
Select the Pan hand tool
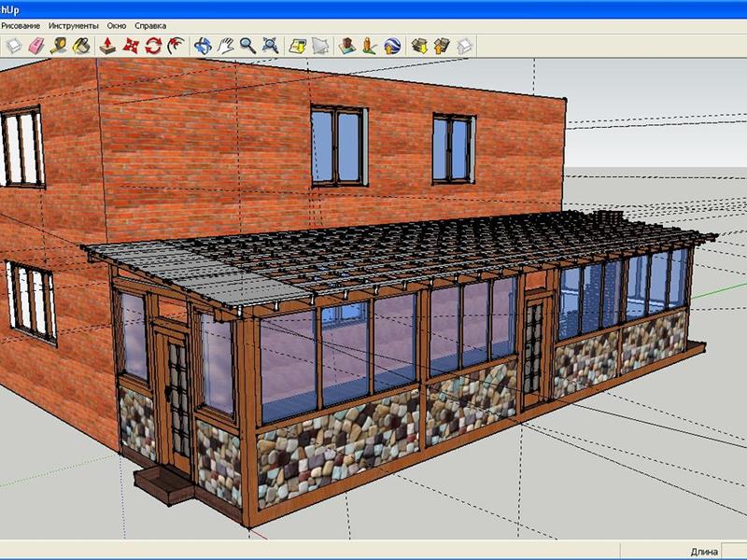225,45
